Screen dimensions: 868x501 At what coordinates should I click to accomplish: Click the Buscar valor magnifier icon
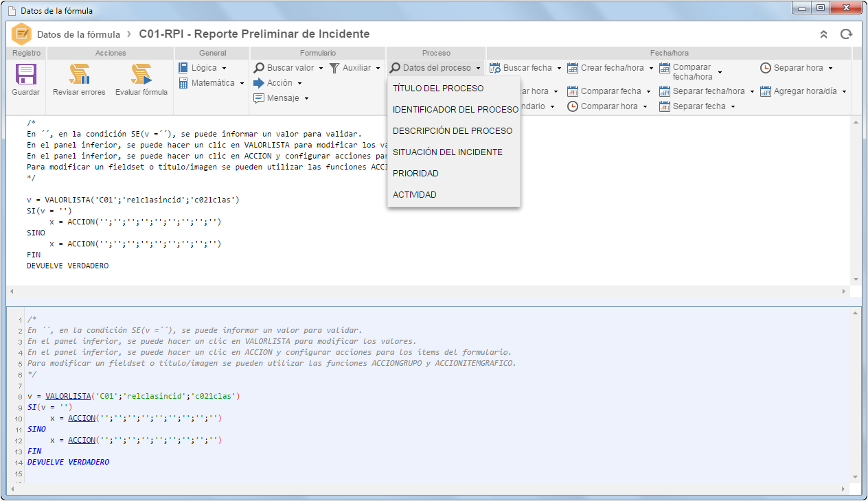[x=259, y=68]
